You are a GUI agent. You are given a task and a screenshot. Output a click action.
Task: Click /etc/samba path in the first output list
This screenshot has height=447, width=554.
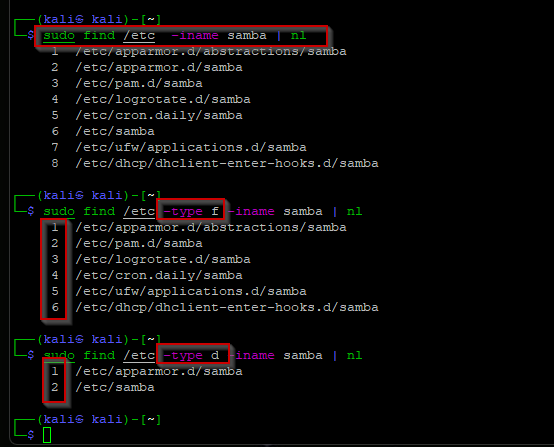coord(115,131)
